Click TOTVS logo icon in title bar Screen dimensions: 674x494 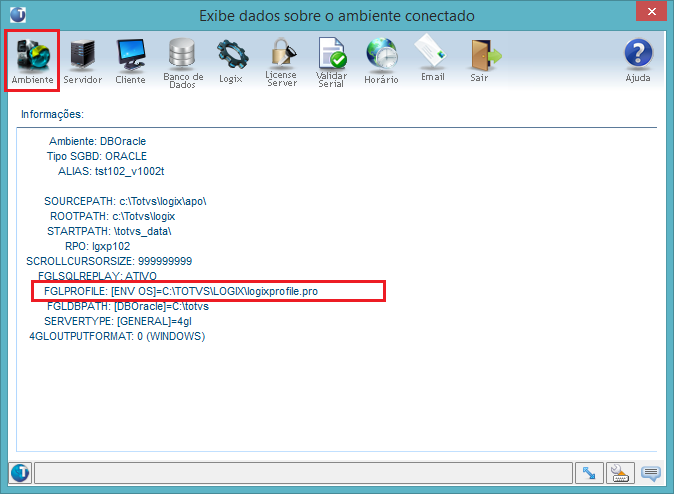pyautogui.click(x=18, y=15)
